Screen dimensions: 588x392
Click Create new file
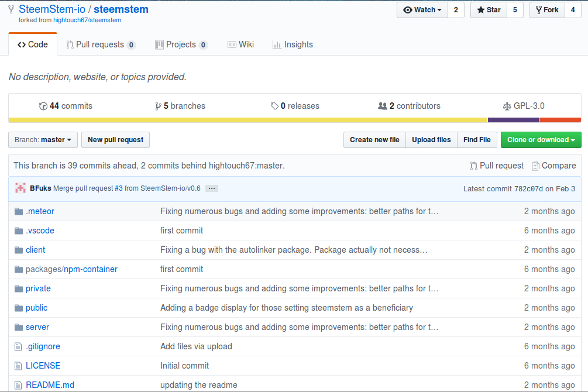[x=374, y=140]
